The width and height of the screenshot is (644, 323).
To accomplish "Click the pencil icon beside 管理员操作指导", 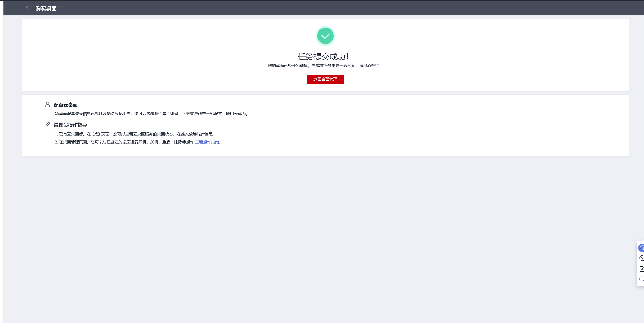I will tap(47, 125).
